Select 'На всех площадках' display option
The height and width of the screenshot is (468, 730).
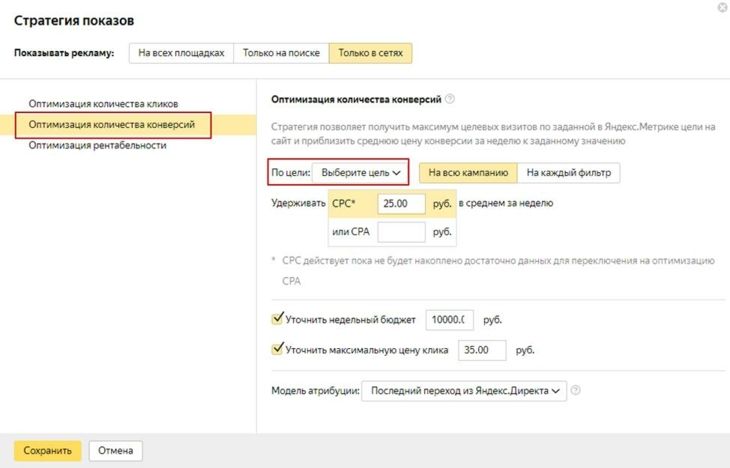click(x=181, y=53)
